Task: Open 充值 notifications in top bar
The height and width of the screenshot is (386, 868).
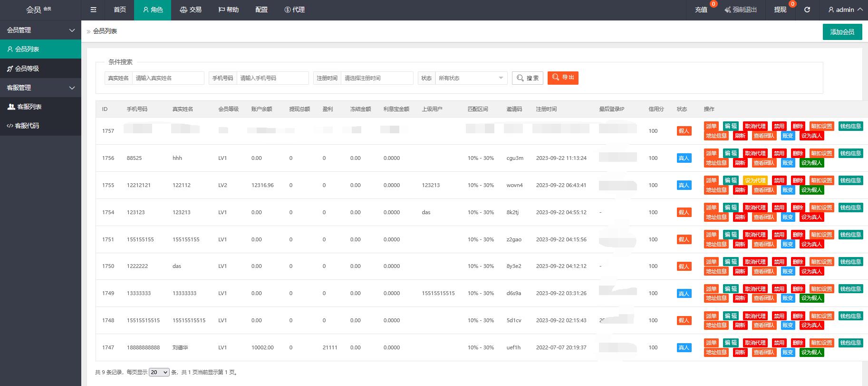Action: click(x=701, y=10)
